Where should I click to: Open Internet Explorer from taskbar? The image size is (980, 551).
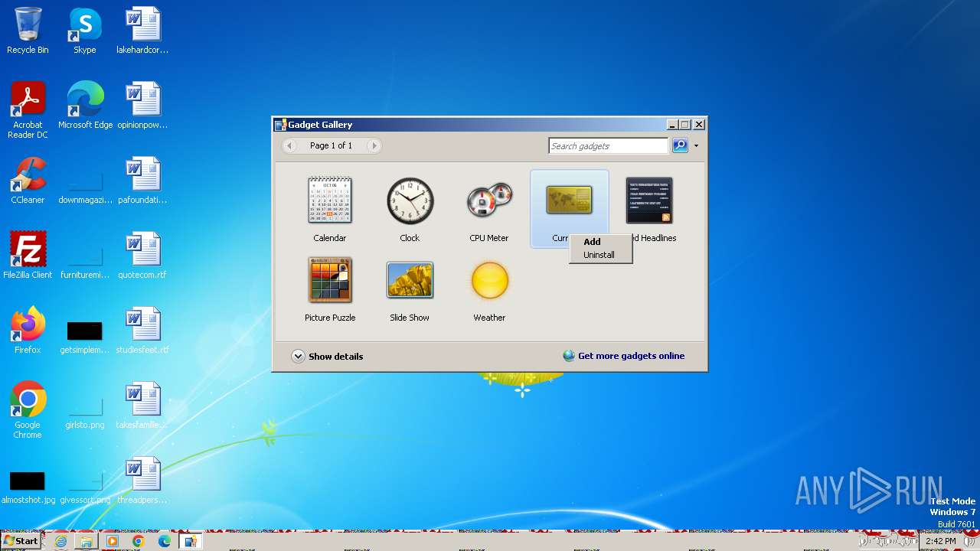click(60, 541)
